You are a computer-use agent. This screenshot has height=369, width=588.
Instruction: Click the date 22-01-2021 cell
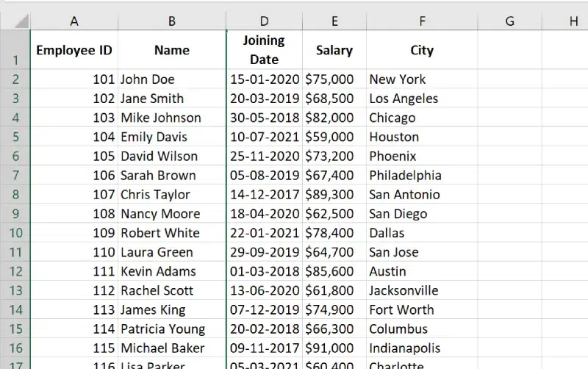tap(265, 233)
